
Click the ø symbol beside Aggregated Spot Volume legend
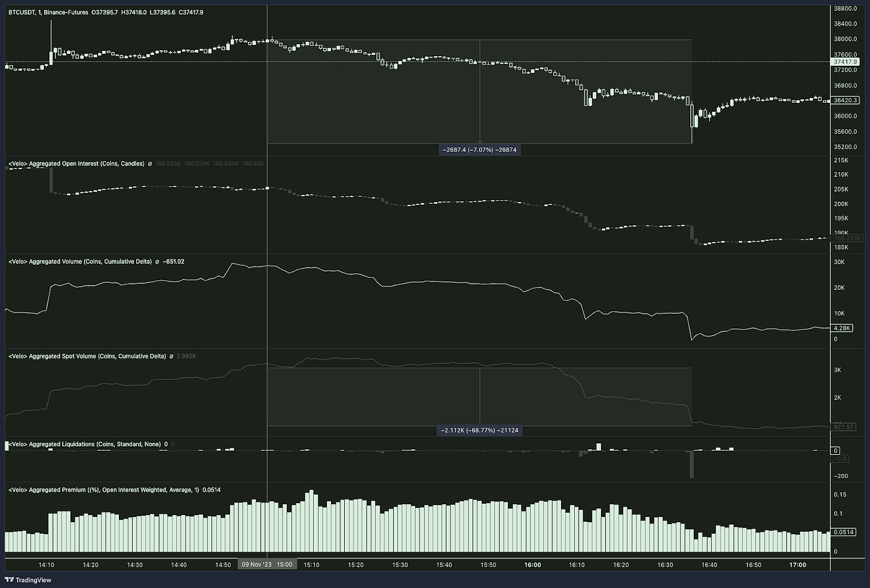tap(171, 356)
